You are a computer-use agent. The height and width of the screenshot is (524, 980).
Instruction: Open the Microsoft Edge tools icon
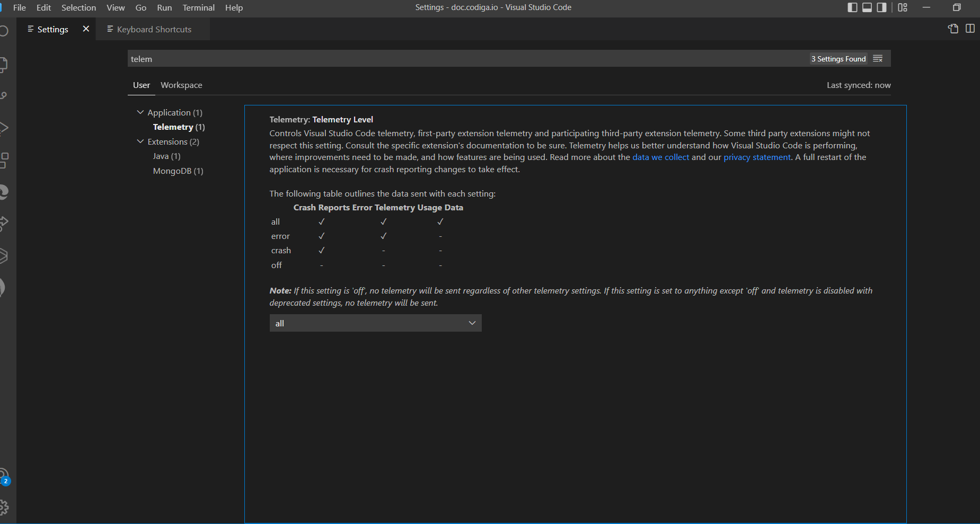click(x=3, y=191)
